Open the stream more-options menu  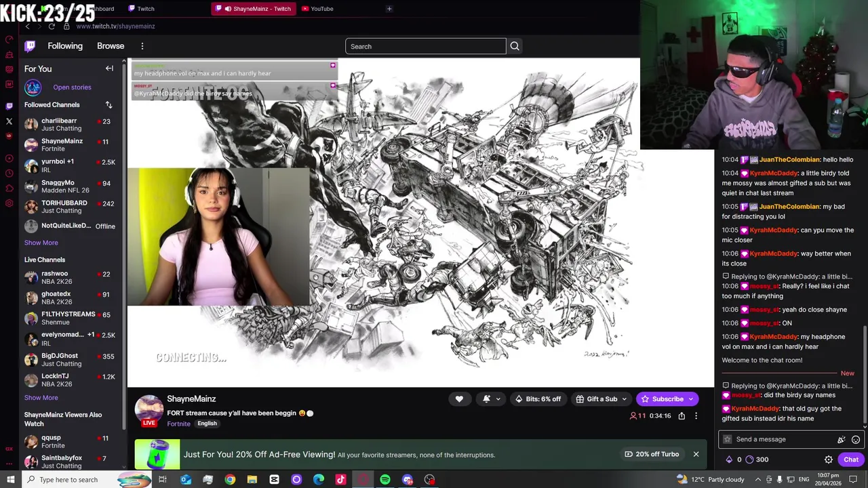(696, 416)
